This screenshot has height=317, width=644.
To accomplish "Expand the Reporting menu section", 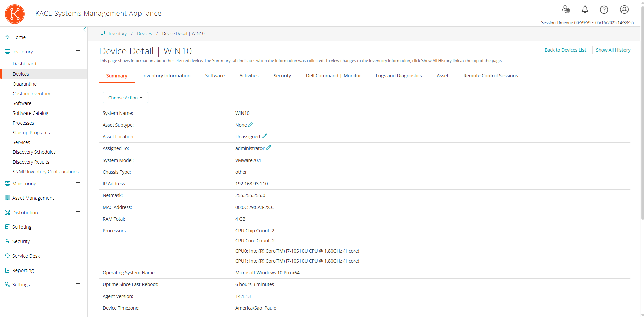I will [x=78, y=269].
